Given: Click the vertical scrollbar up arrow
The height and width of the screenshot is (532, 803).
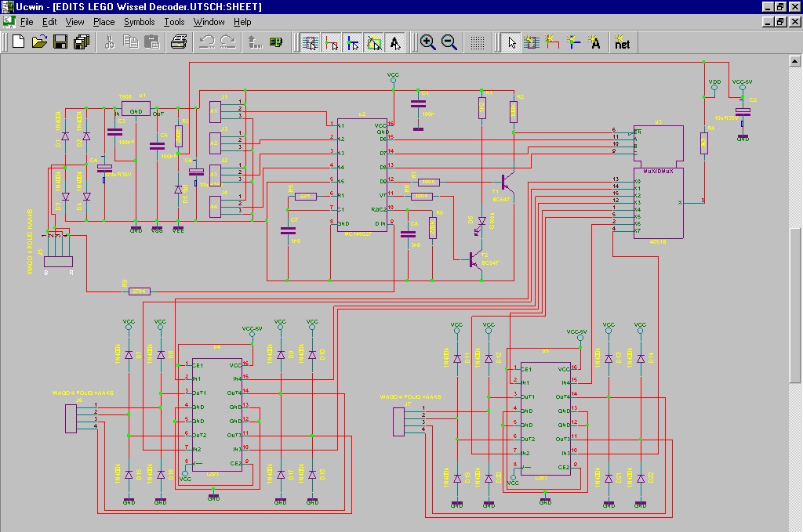Looking at the screenshot, I should tap(794, 61).
